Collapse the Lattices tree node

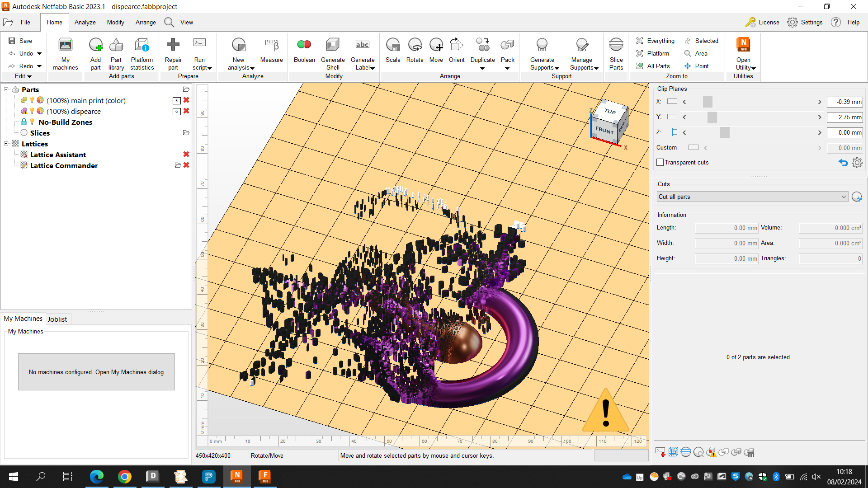click(x=6, y=144)
